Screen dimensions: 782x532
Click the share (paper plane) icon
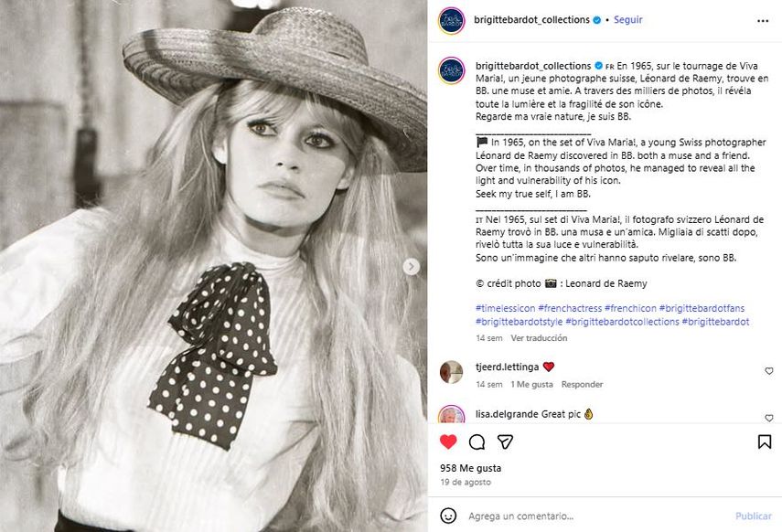pos(507,442)
